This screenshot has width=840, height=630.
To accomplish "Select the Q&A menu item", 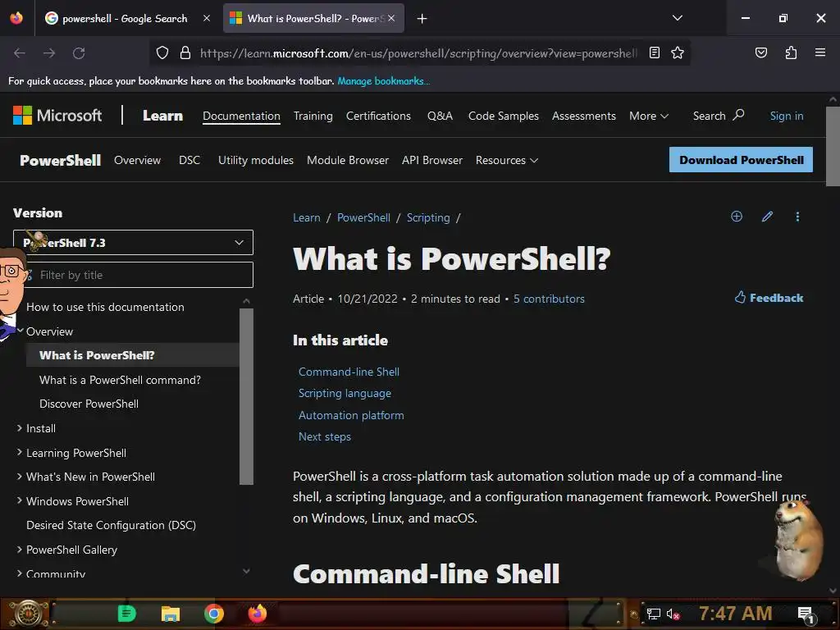I will [440, 116].
